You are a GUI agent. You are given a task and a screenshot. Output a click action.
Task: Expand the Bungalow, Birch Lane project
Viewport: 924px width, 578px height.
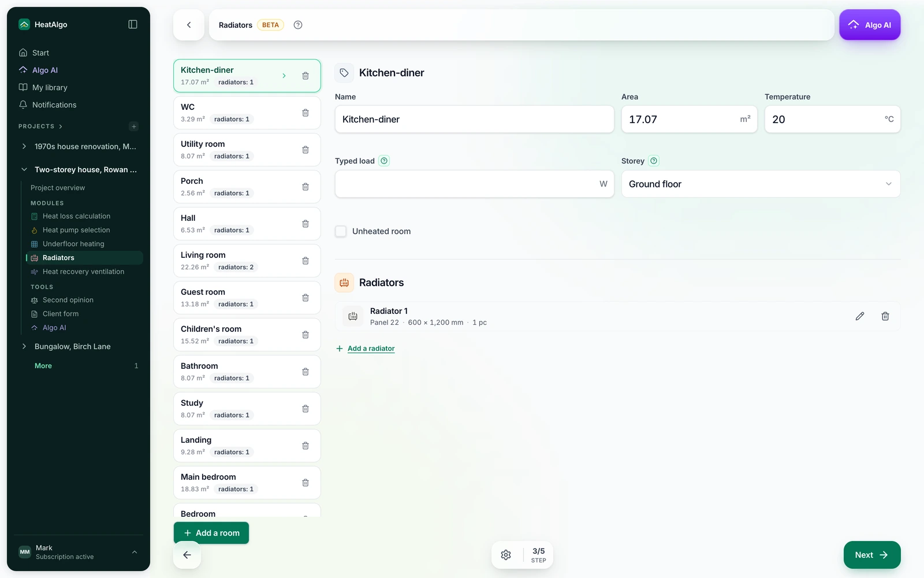click(24, 346)
